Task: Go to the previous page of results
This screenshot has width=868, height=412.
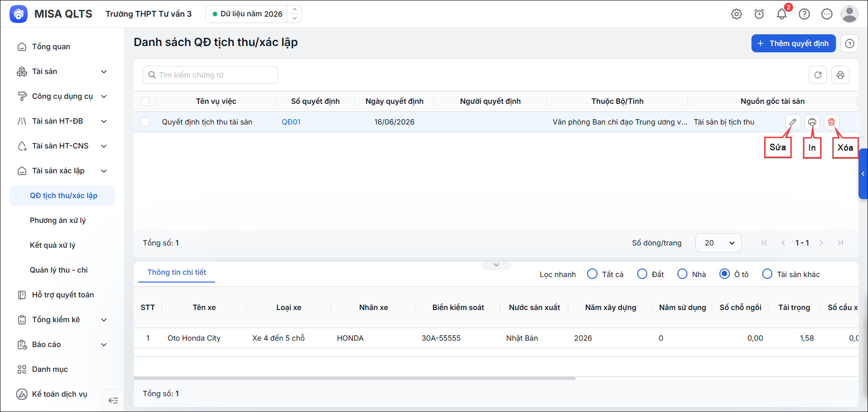Action: click(783, 243)
